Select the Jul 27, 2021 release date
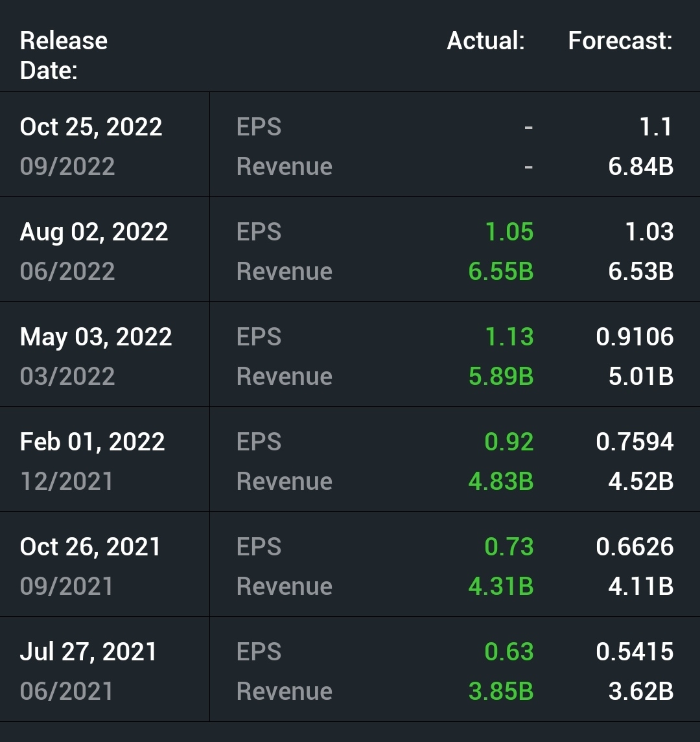The height and width of the screenshot is (742, 700). [89, 652]
